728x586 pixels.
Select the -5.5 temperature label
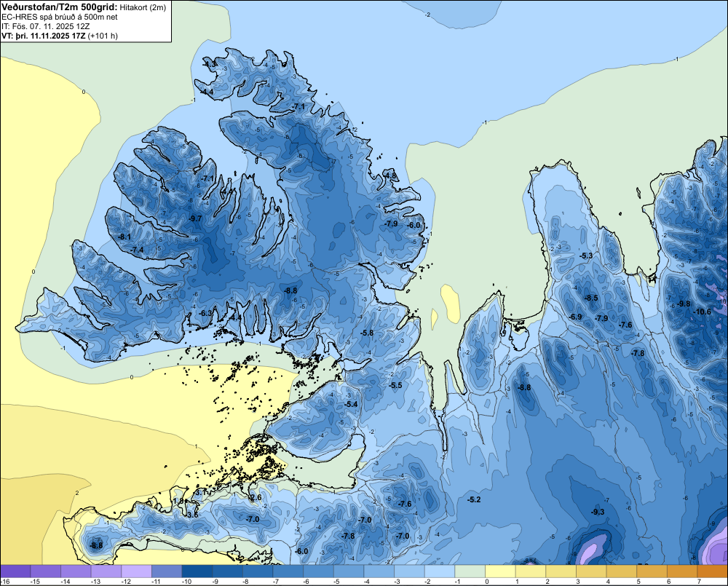click(x=396, y=385)
